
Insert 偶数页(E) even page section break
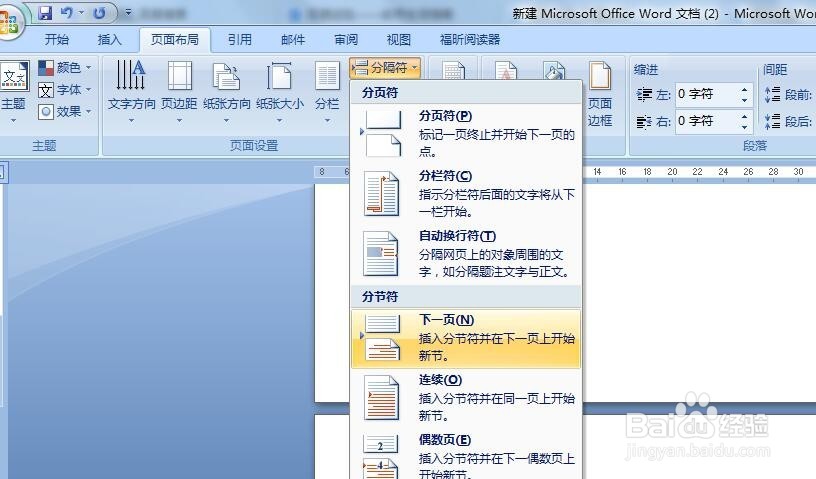pos(466,455)
